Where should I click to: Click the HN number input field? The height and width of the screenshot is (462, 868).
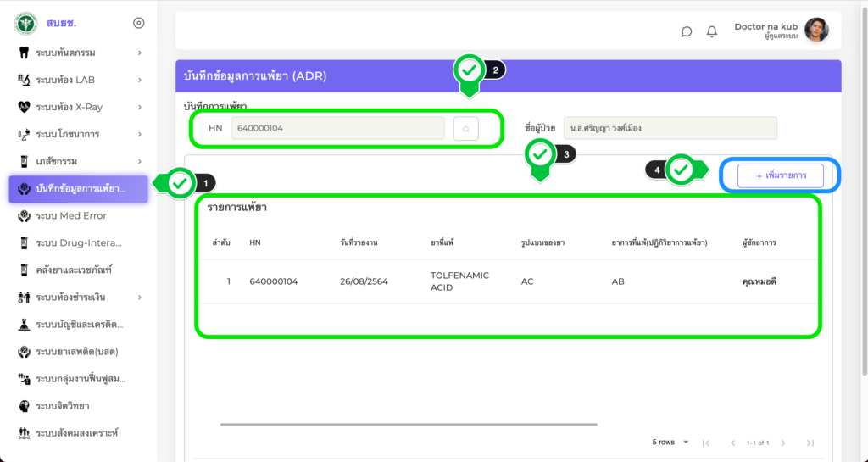point(338,128)
